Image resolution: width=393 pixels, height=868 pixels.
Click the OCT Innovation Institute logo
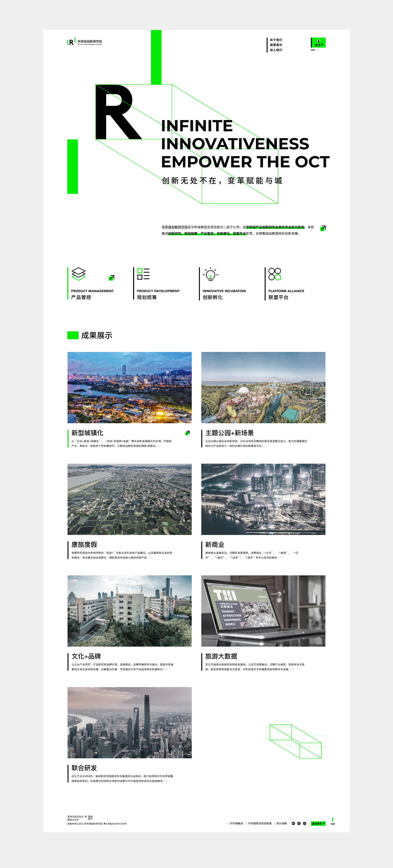[x=84, y=42]
